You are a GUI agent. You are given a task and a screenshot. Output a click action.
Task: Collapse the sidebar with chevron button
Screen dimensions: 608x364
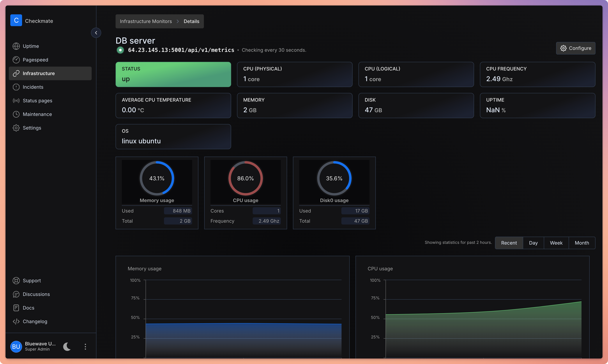pos(96,33)
